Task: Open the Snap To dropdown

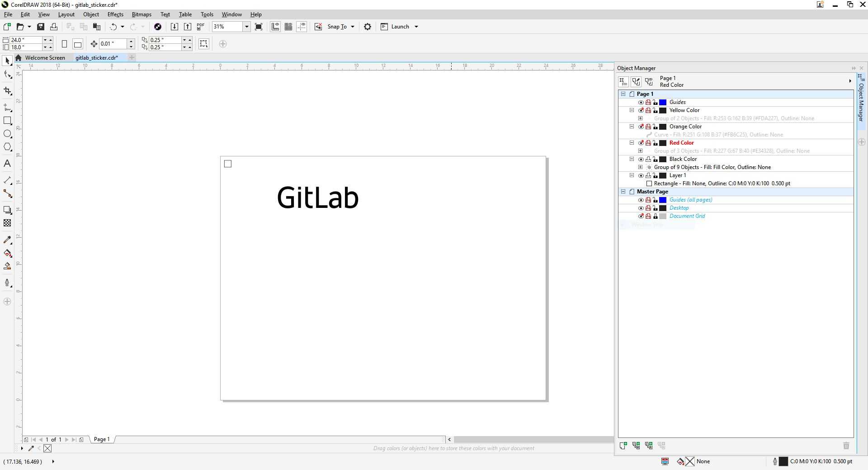Action: click(353, 27)
